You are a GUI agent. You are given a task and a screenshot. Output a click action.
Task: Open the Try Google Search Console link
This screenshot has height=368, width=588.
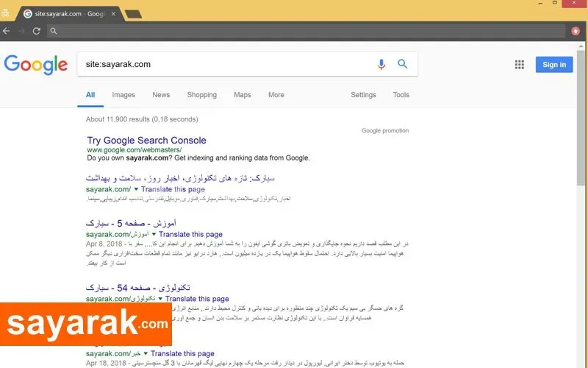146,141
